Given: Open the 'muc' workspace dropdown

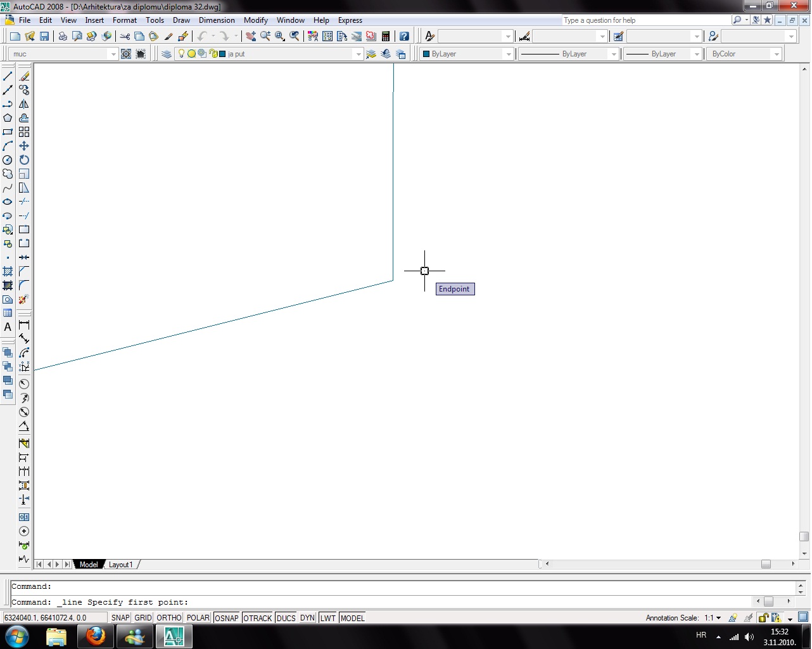Looking at the screenshot, I should click(x=113, y=54).
